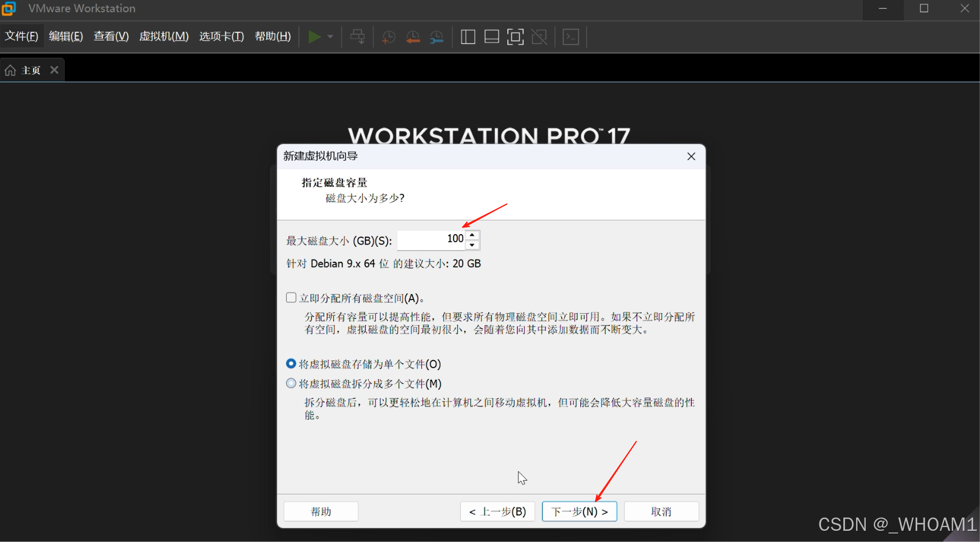Close the 主页 tab with its X
This screenshot has width=980, height=542.
tap(54, 70)
